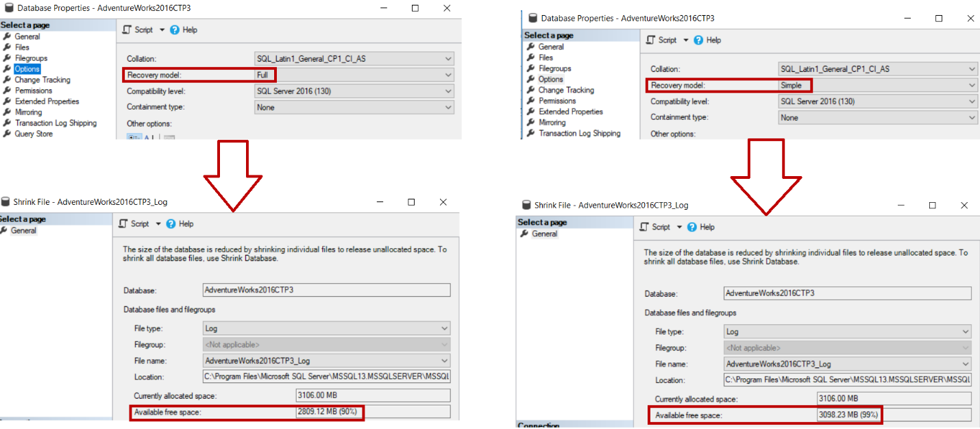Expand the Script dropdown arrow in right dialog
The image size is (980, 429).
pyautogui.click(x=684, y=40)
